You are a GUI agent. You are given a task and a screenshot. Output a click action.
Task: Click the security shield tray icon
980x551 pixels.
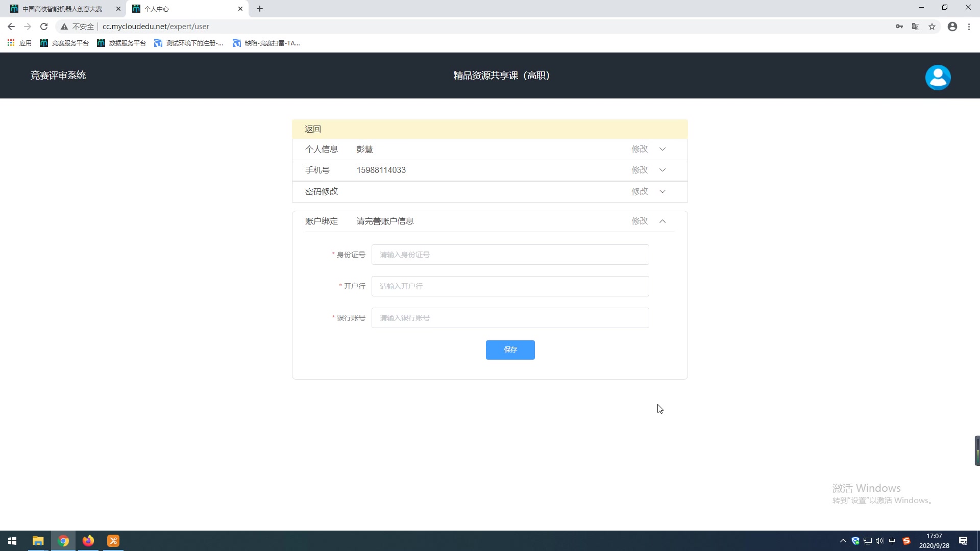[855, 541]
